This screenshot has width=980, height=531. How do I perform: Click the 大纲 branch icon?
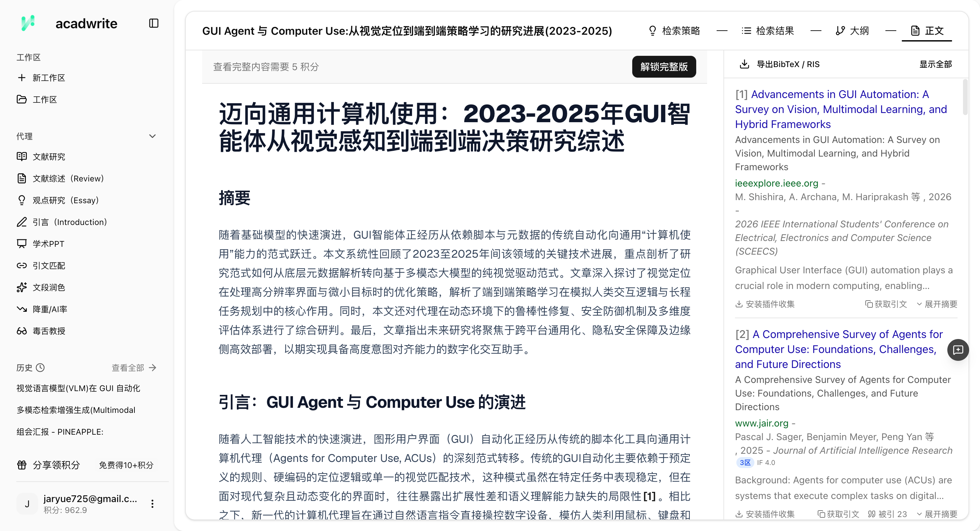coord(840,30)
